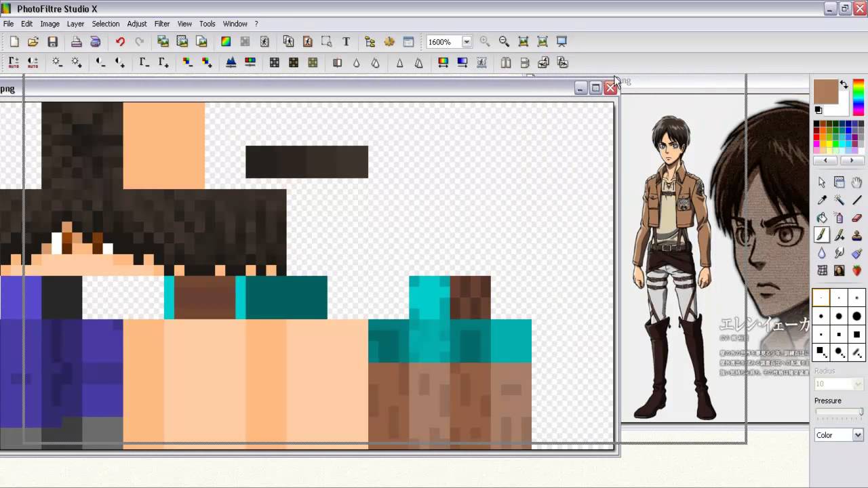This screenshot has height=488, width=868.
Task: Insert text with the T icon
Action: (346, 42)
